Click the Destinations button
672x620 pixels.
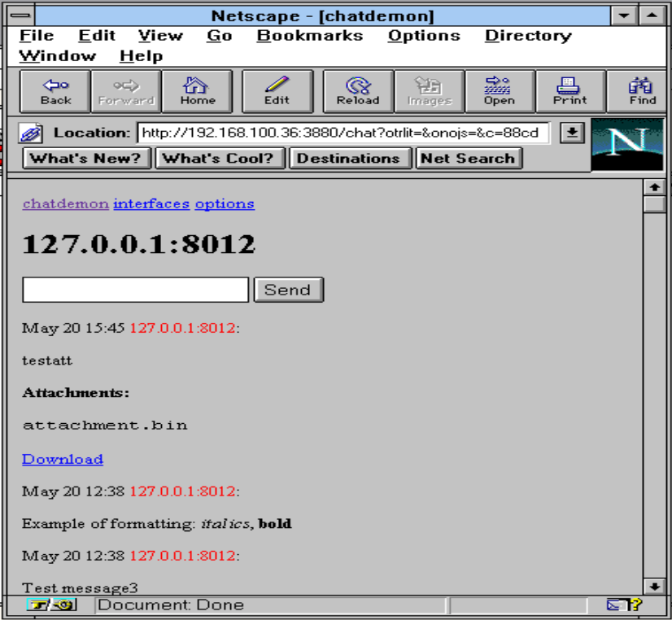click(x=350, y=158)
